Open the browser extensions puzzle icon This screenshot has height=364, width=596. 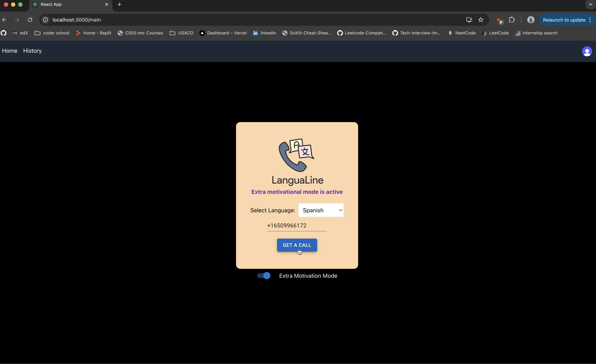tap(512, 20)
